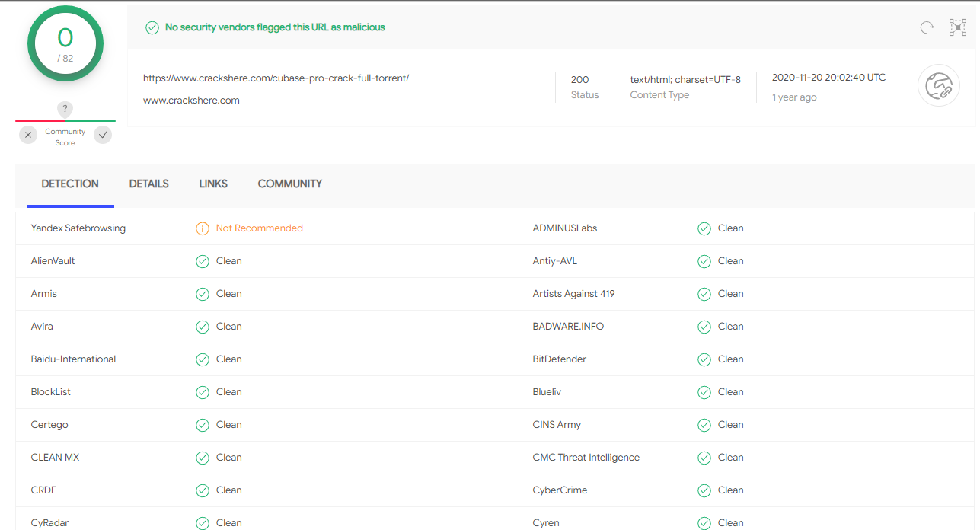This screenshot has height=530, width=980.
Task: Open the similar search graph icon
Action: [x=958, y=27]
